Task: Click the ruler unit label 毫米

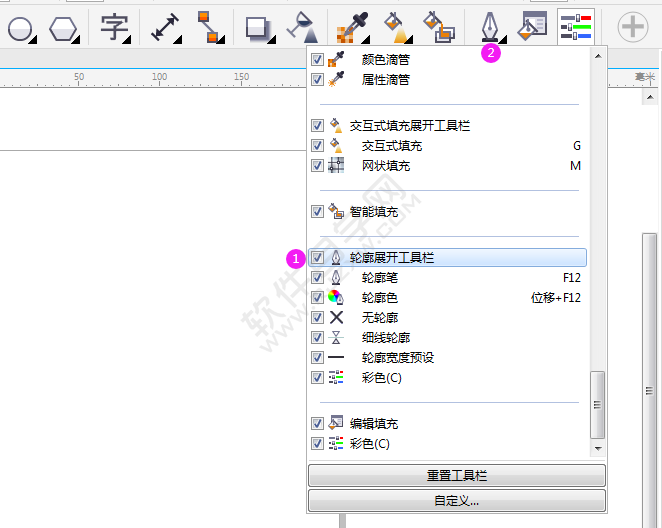Action: [645, 77]
